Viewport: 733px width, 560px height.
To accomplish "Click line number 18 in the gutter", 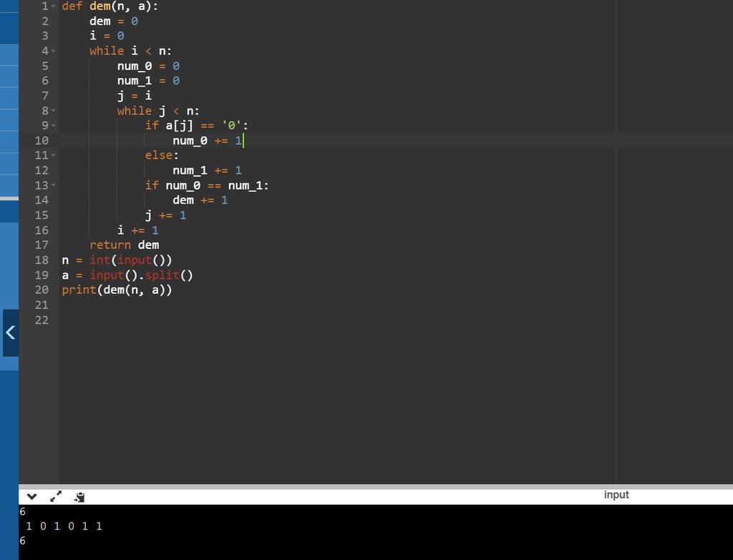I will tap(42, 260).
